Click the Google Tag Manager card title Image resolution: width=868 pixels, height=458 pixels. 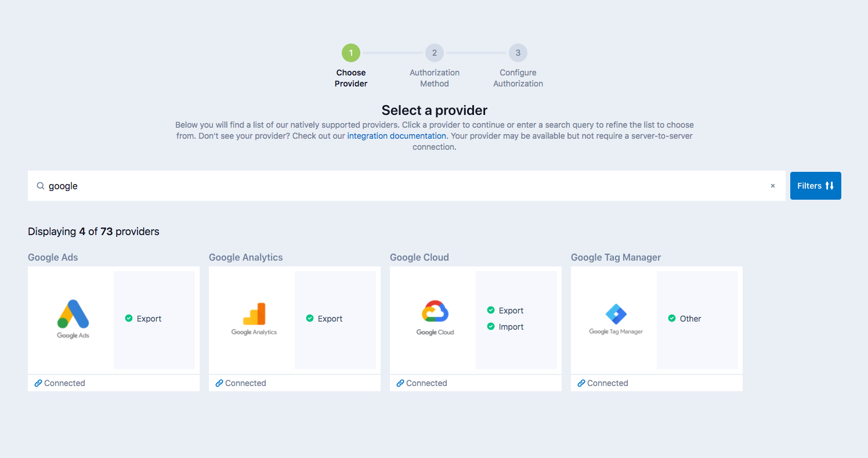pyautogui.click(x=616, y=257)
